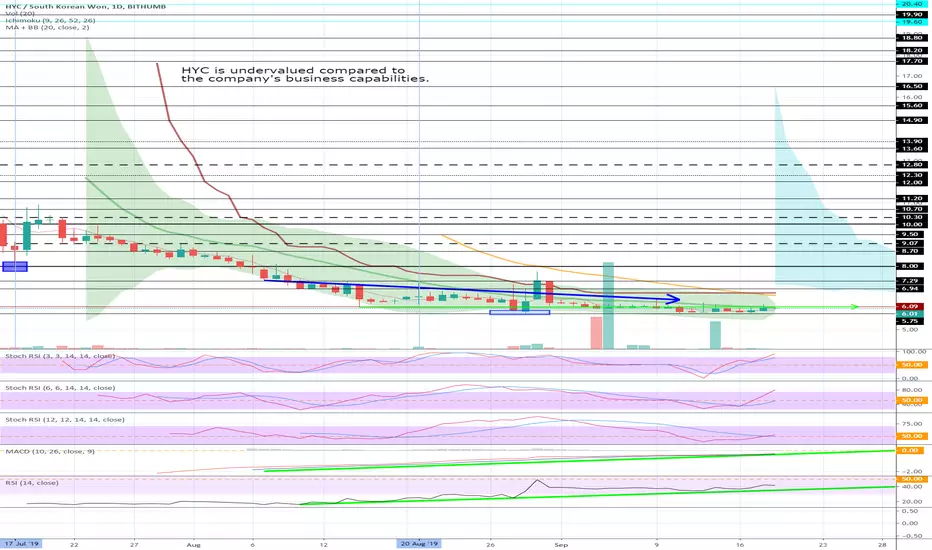Viewport: 932px width, 550px height.
Task: Click the 19.90 price label
Action: (912, 14)
